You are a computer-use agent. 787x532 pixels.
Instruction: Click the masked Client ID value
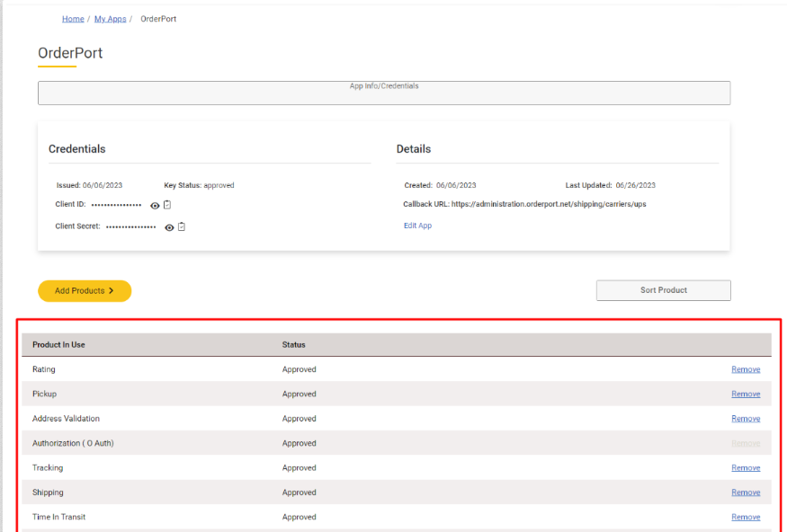click(x=116, y=205)
